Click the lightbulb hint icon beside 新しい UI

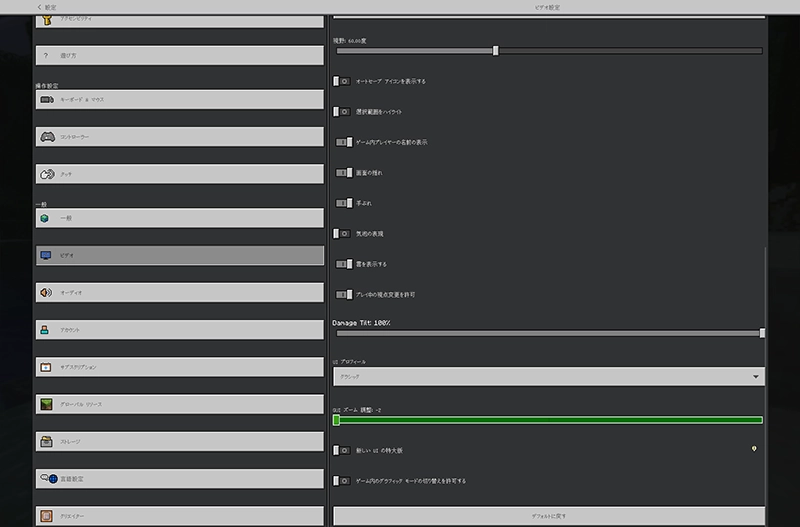752,450
